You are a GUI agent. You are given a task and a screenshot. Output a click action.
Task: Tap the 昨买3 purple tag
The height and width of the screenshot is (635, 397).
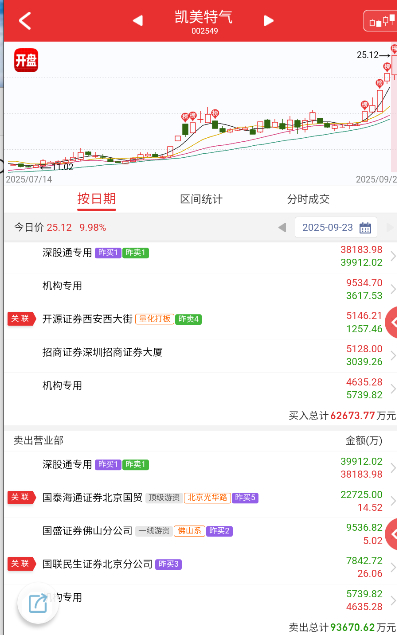[169, 564]
